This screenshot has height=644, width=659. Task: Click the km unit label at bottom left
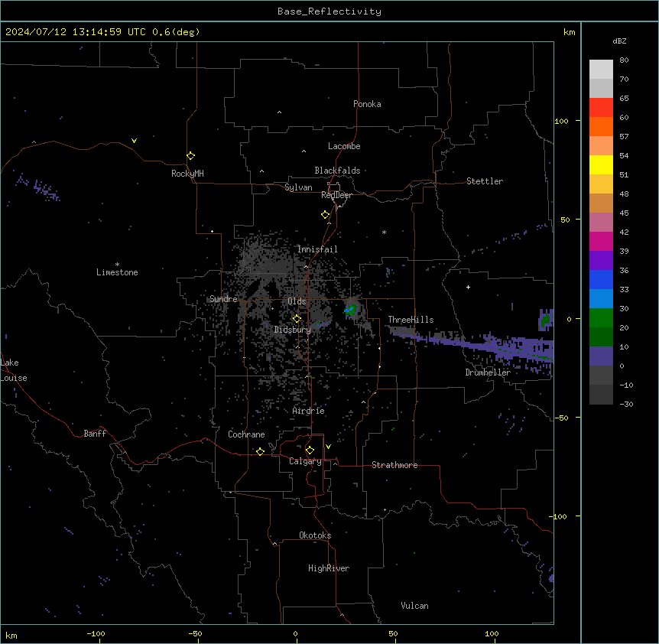11,635
